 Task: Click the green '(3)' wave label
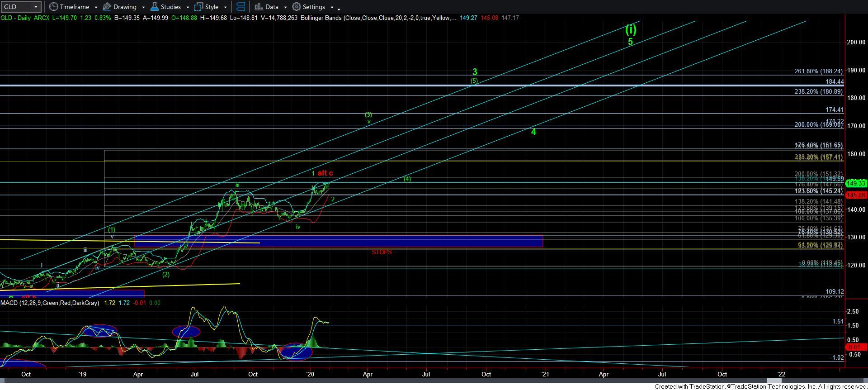tap(368, 115)
